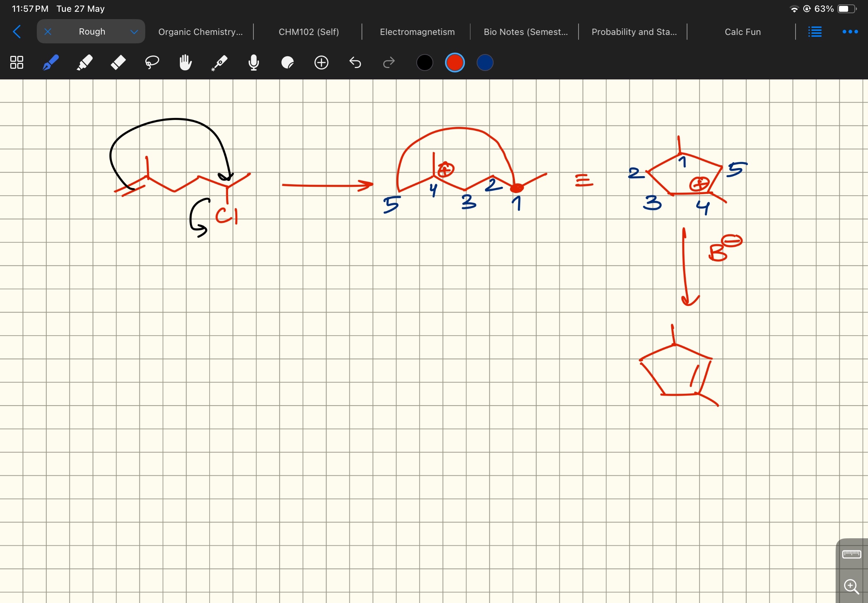Screen dimensions: 868x603
Task: Open the Calc Fun tab
Action: 743,32
